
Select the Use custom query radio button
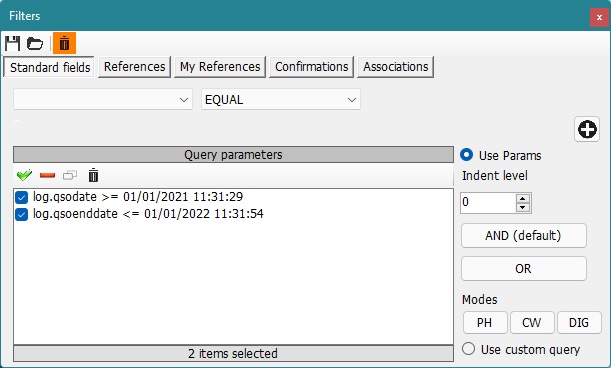point(468,349)
